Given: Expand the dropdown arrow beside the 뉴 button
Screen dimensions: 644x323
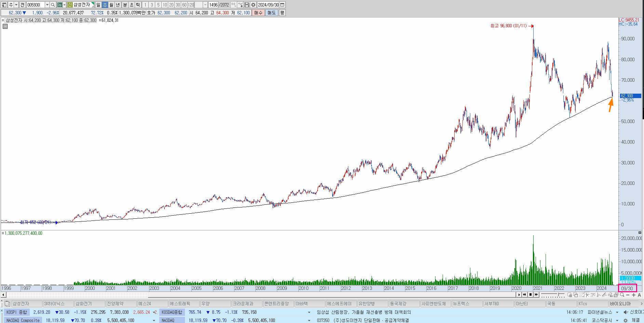Looking at the screenshot, I should [x=65, y=5].
